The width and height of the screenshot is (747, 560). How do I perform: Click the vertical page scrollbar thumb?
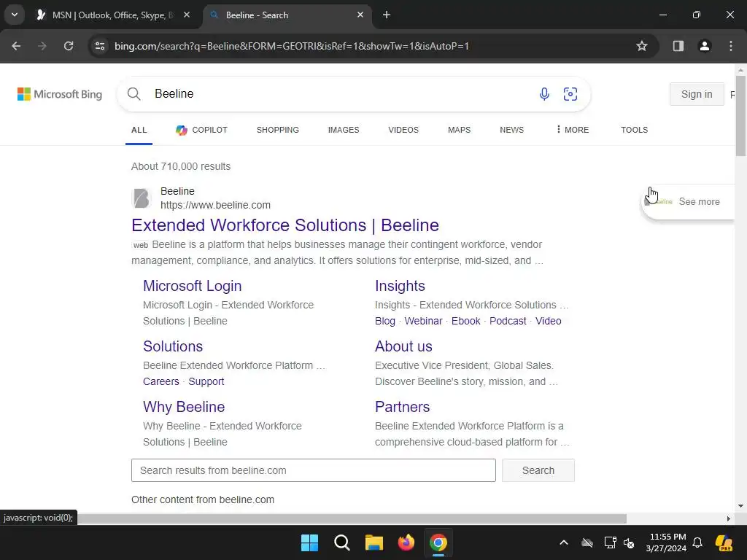tap(740, 114)
